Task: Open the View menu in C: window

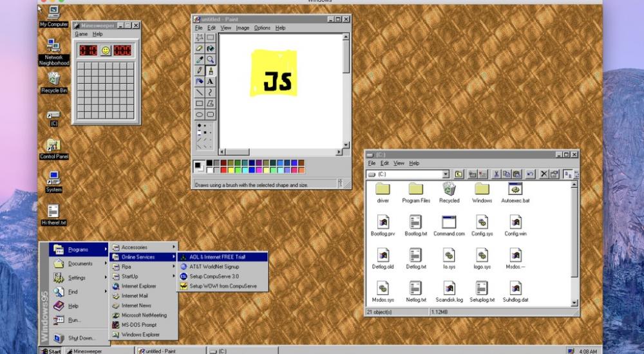Action: tap(399, 163)
